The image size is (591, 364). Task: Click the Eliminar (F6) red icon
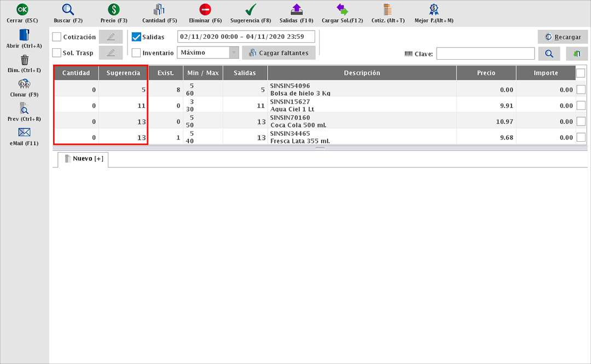pyautogui.click(x=205, y=9)
